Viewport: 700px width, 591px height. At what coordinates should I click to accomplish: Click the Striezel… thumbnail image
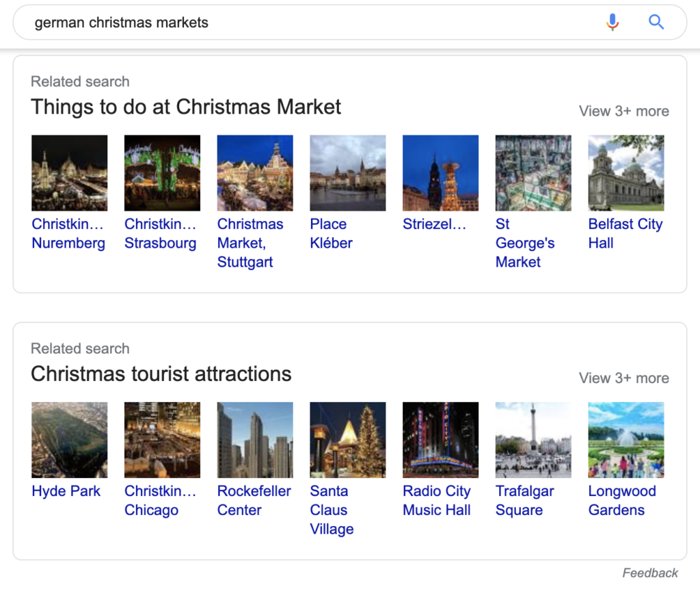pyautogui.click(x=441, y=173)
